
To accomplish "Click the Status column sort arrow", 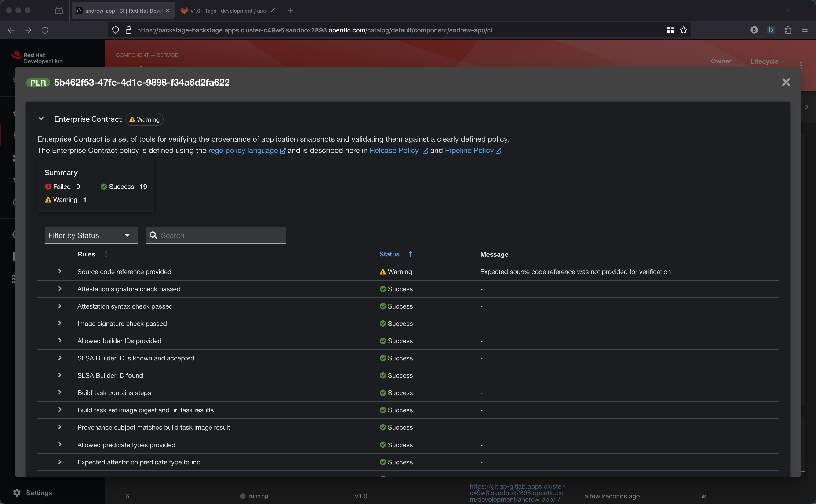I will (410, 254).
